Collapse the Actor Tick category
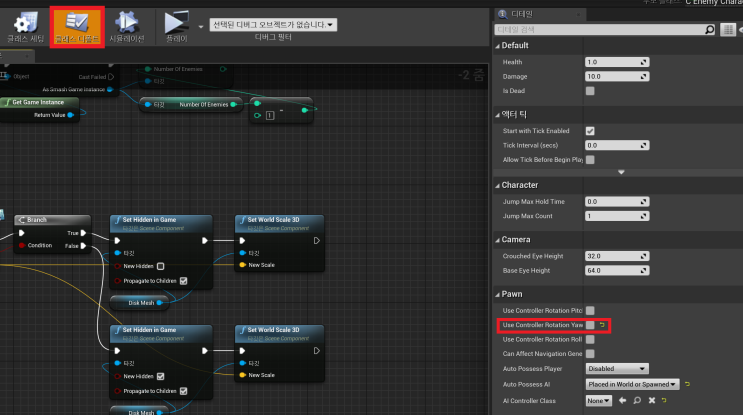Image resolution: width=743 pixels, height=415 pixels. click(498, 115)
